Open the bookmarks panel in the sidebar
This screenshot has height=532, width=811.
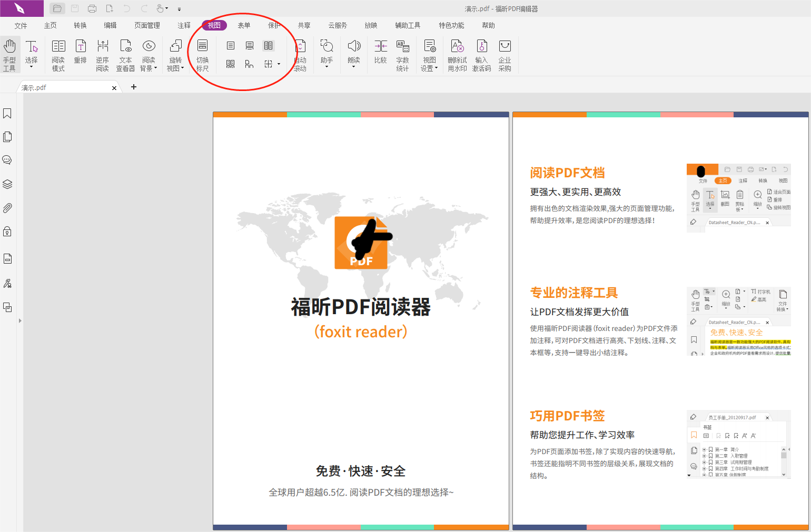(x=7, y=114)
